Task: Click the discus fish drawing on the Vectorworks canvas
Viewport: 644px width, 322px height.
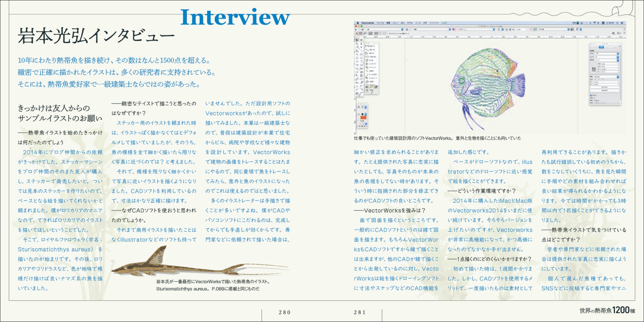Action: tap(488, 89)
